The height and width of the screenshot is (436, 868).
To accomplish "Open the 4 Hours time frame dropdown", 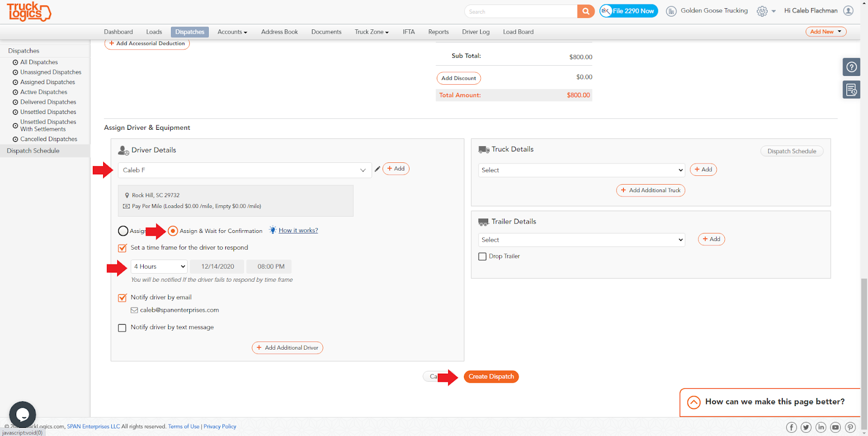I will 159,267.
